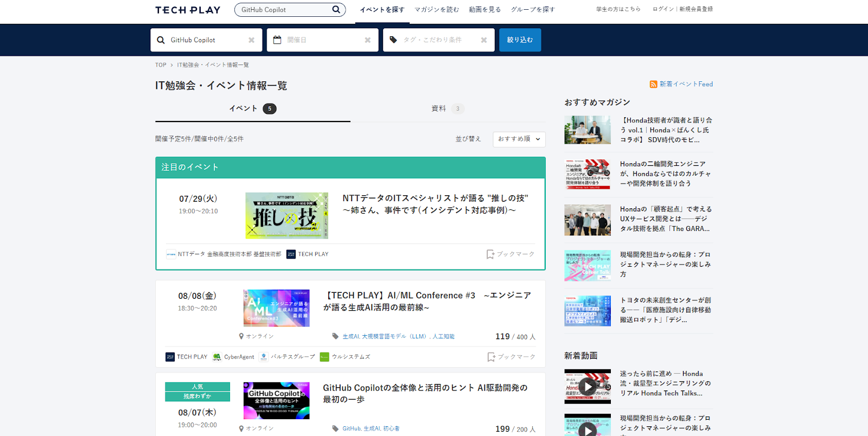
Task: Bookmark the NTTデータ 推しの技 event
Action: click(510, 254)
